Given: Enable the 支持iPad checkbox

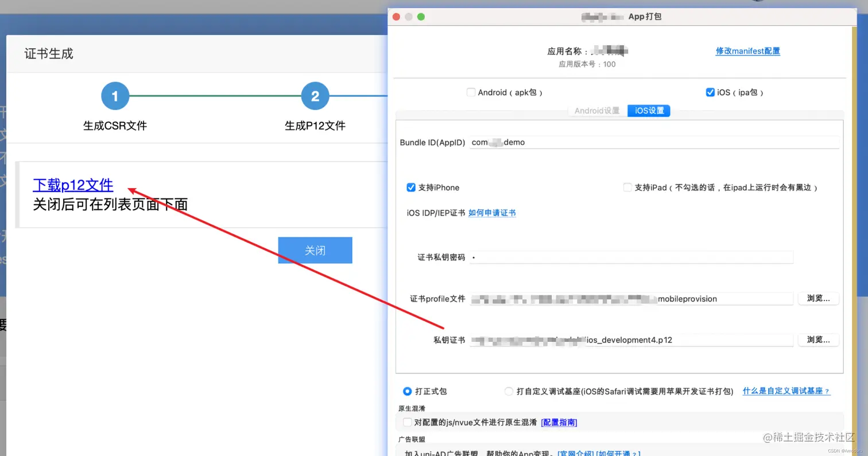Looking at the screenshot, I should coord(627,188).
